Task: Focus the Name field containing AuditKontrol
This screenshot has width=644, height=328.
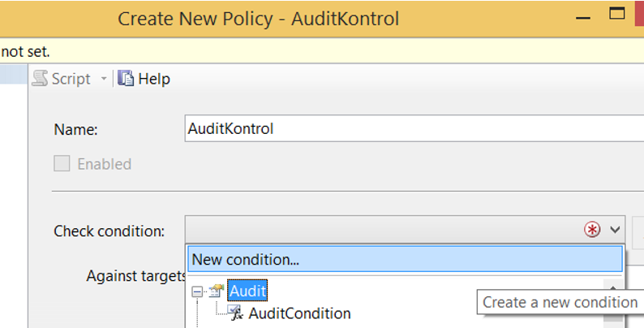Action: (414, 128)
